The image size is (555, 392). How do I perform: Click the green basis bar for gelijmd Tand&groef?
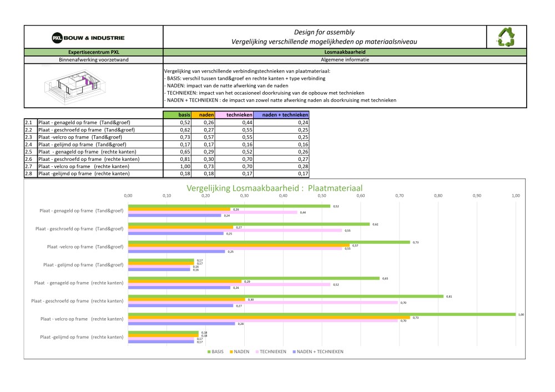point(161,260)
